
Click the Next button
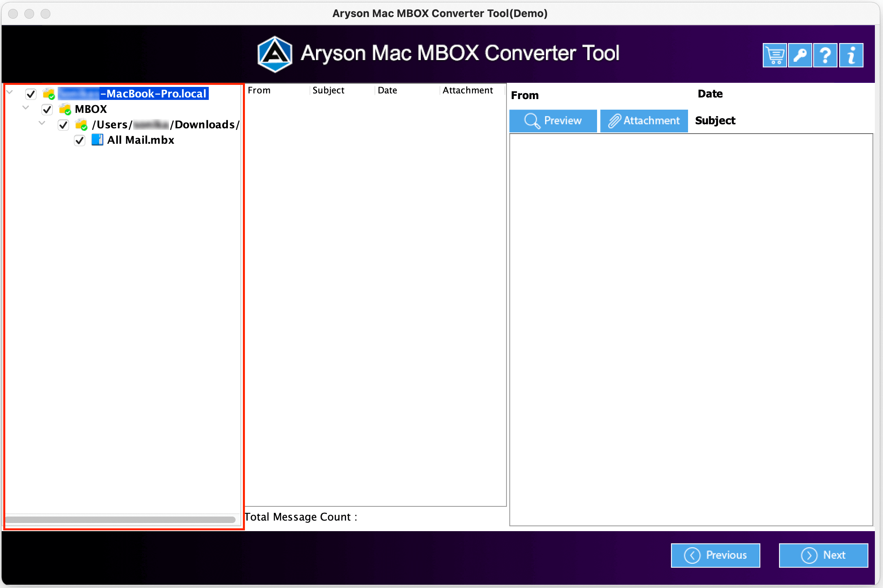(824, 555)
